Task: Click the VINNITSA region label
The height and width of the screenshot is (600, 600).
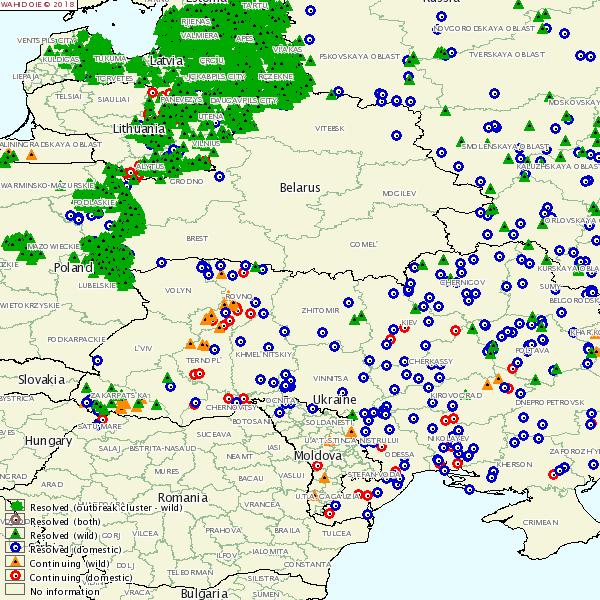Action: point(331,378)
